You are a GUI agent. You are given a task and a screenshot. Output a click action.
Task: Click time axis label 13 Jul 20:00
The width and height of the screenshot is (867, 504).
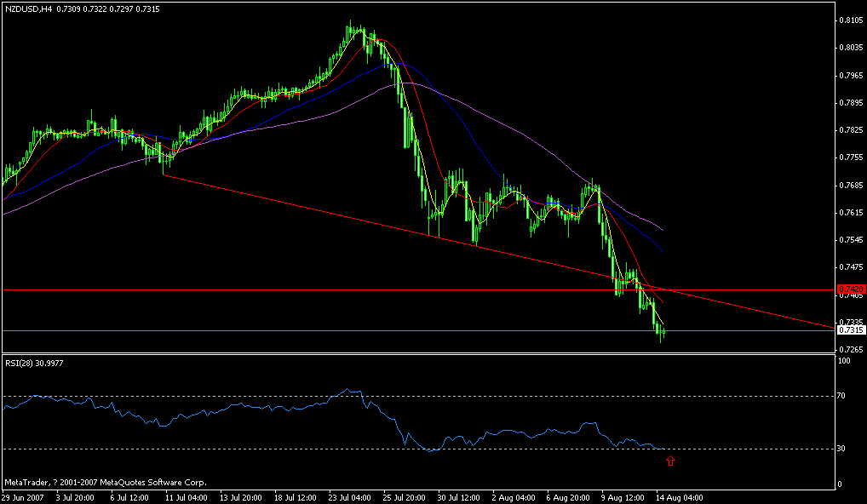[x=242, y=497]
